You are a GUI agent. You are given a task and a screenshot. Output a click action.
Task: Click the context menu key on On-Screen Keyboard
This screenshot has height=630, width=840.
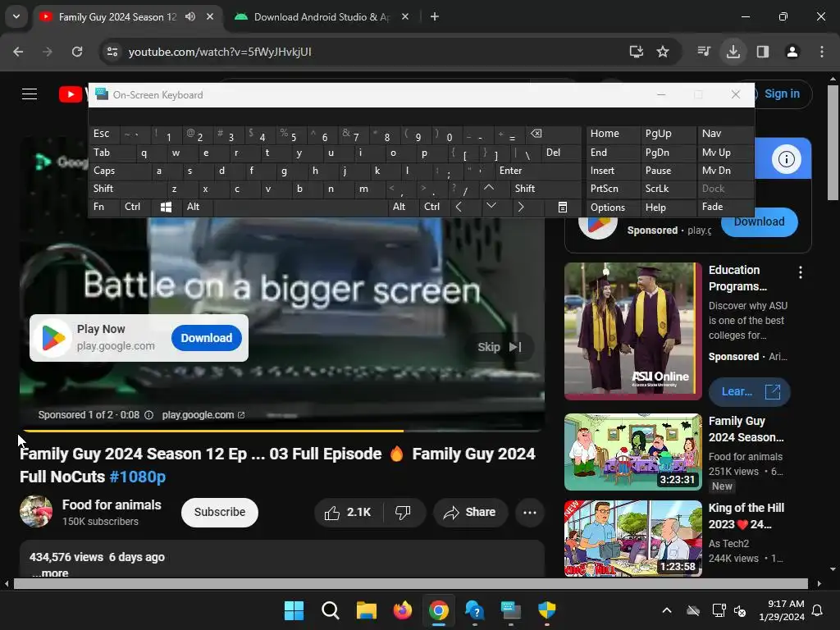pyautogui.click(x=563, y=207)
